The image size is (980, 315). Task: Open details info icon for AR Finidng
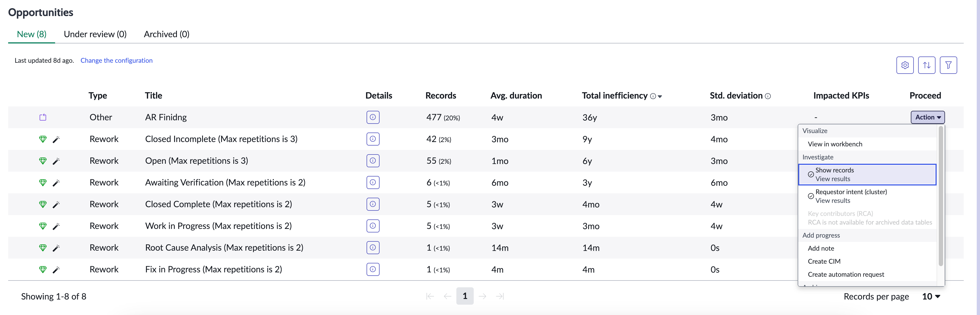tap(373, 117)
